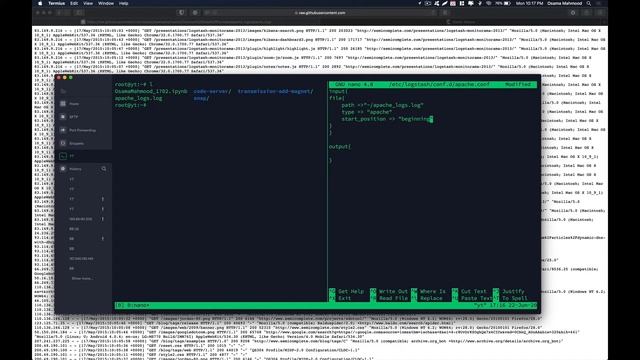Image resolution: width=640 pixels, height=360 pixels.
Task: Open History section in sidebar
Action: click(75, 169)
